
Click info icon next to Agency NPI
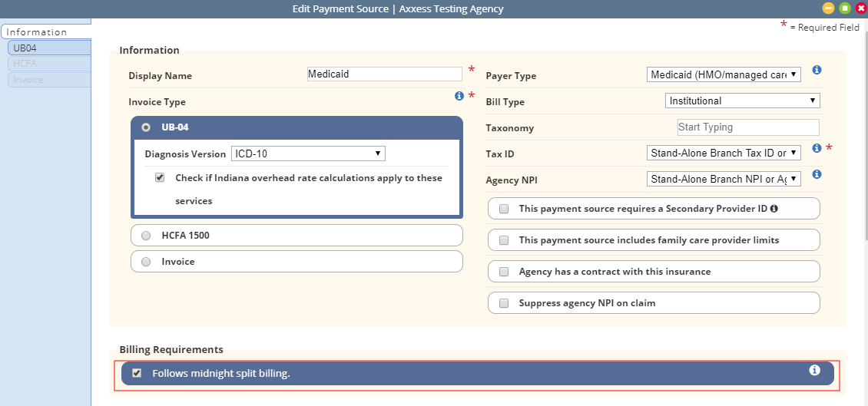click(817, 174)
